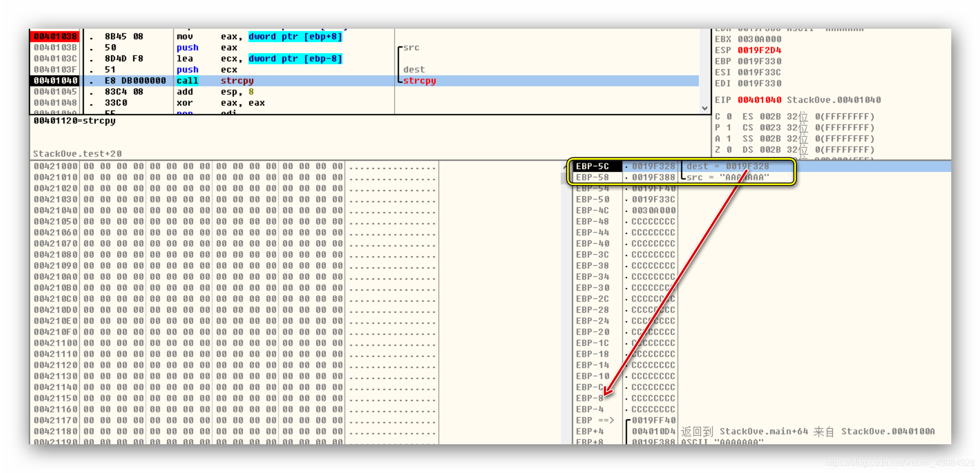Click the 'dest' argument comment in disassembly
Screen dimensions: 980x473
(x=414, y=70)
